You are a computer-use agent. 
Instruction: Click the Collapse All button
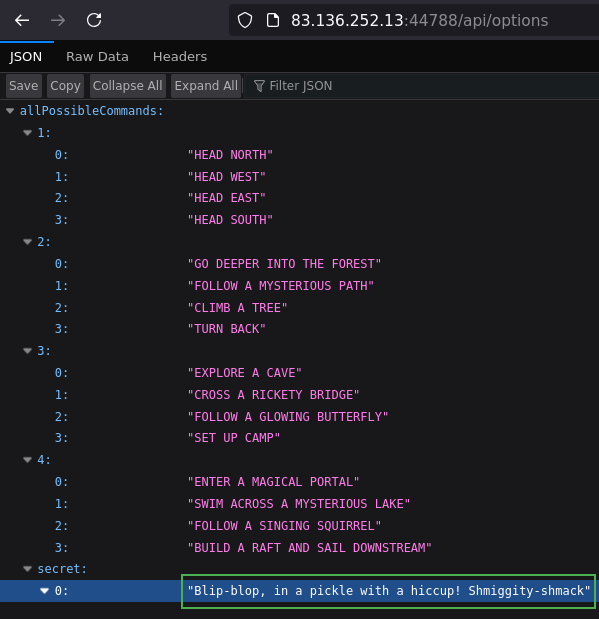click(128, 86)
